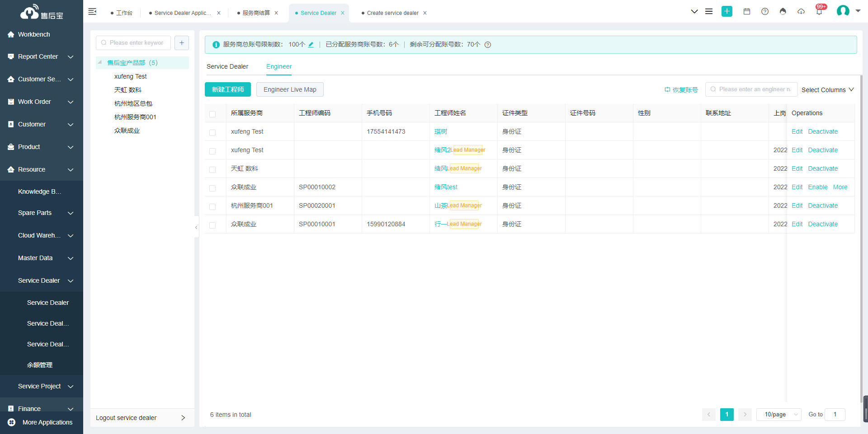
Task: Open Knowledge B... in sidebar
Action: [40, 191]
